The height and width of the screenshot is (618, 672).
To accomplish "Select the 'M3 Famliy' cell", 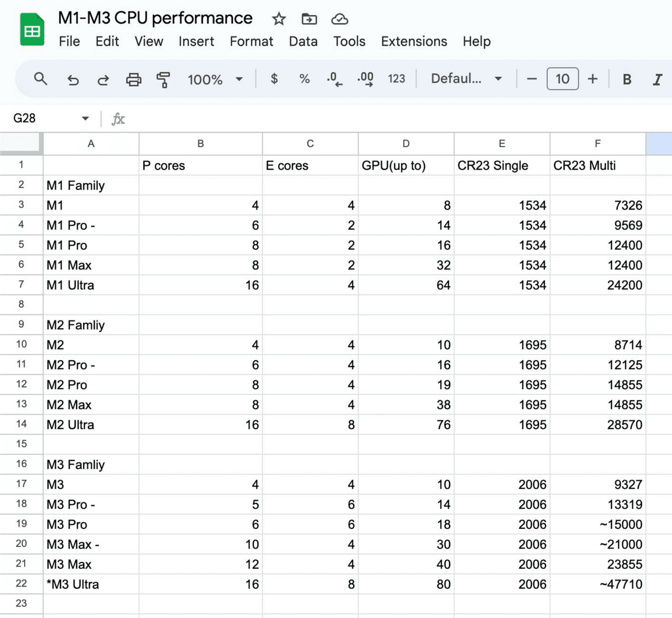I will 91,464.
